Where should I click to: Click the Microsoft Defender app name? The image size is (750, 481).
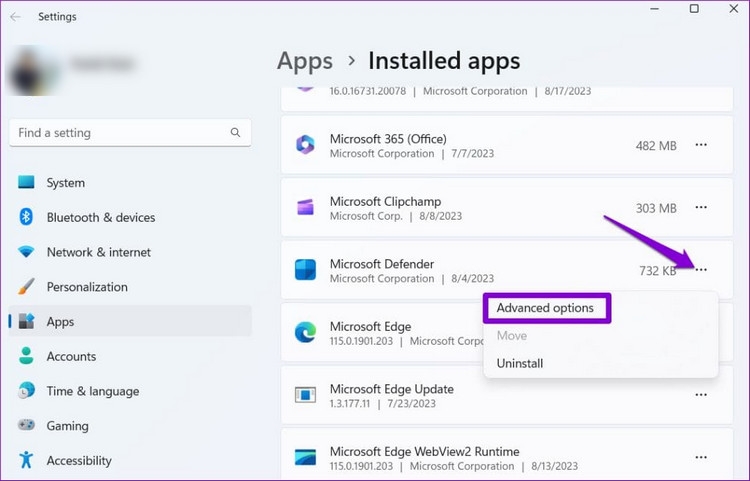[x=382, y=264]
